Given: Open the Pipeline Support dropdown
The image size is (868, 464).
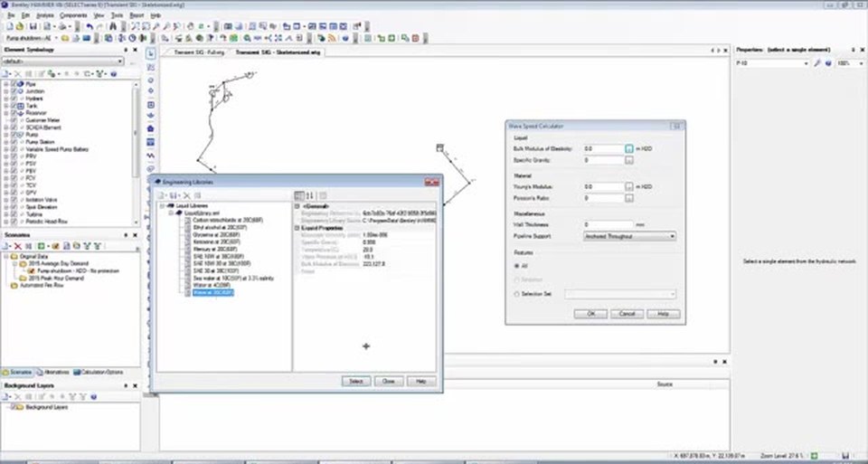Looking at the screenshot, I should click(630, 236).
